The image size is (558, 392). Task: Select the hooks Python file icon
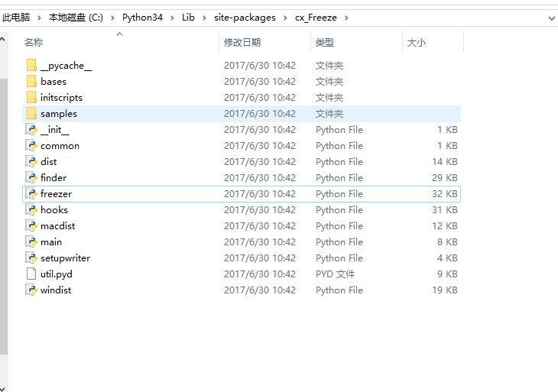[31, 210]
